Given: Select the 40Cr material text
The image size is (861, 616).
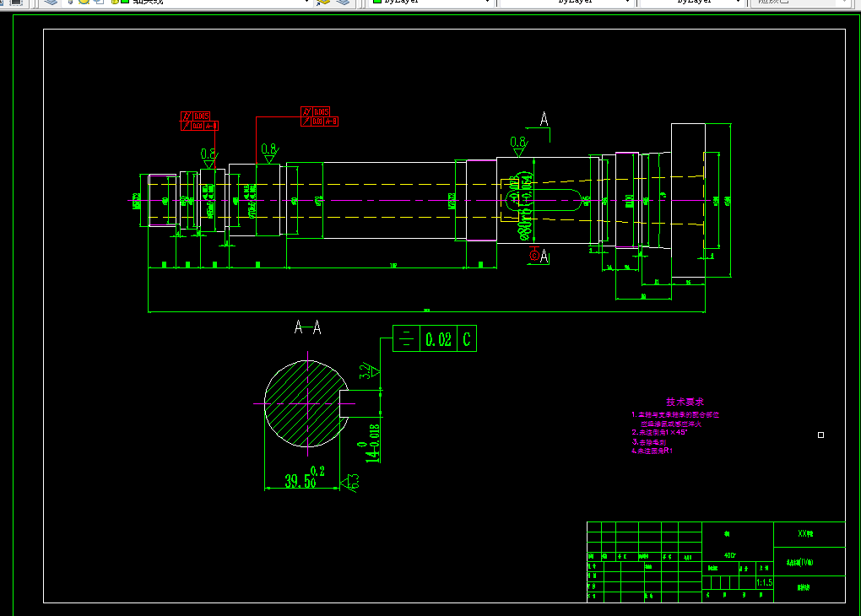Looking at the screenshot, I should pyautogui.click(x=730, y=555).
